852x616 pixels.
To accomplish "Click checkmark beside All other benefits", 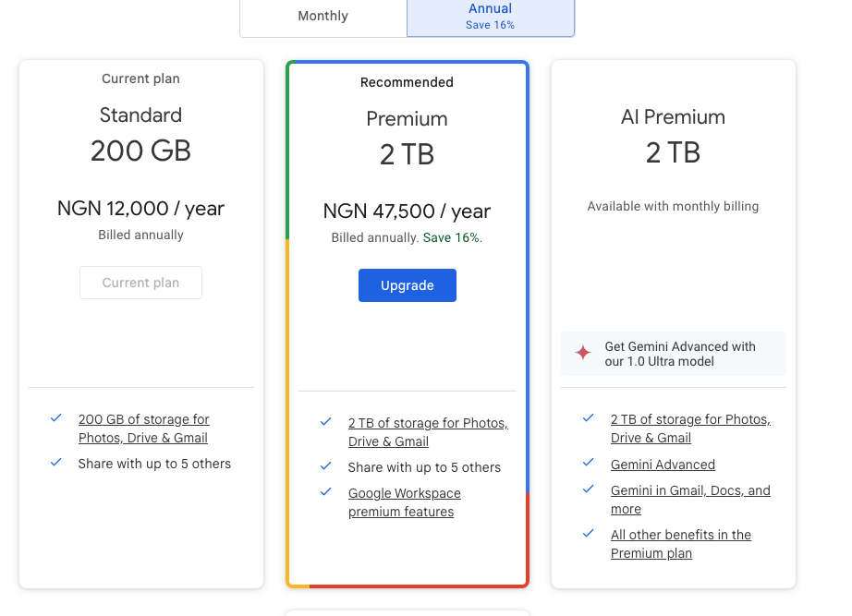I will click(x=588, y=534).
